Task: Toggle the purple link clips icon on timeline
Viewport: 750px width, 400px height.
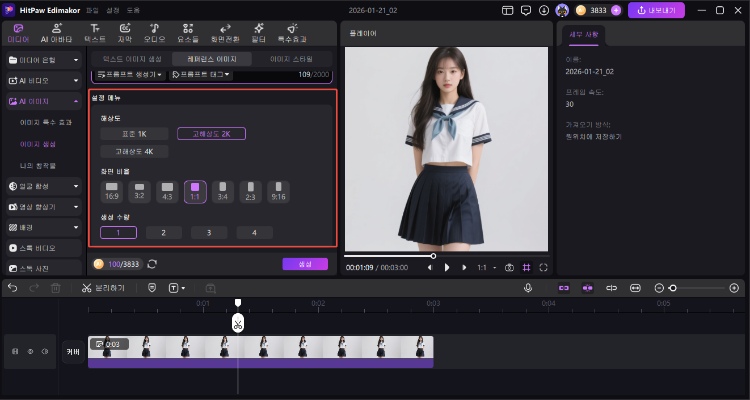Action: pyautogui.click(x=564, y=288)
